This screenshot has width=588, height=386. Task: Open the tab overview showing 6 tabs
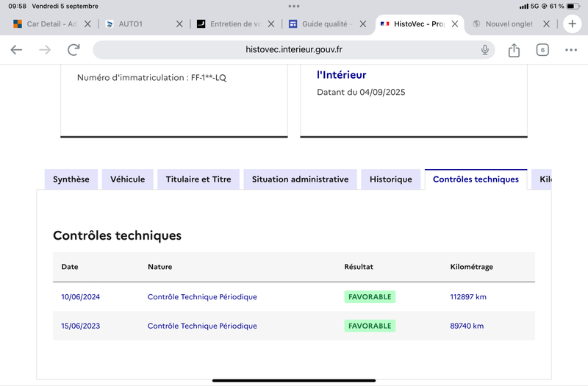click(x=542, y=50)
